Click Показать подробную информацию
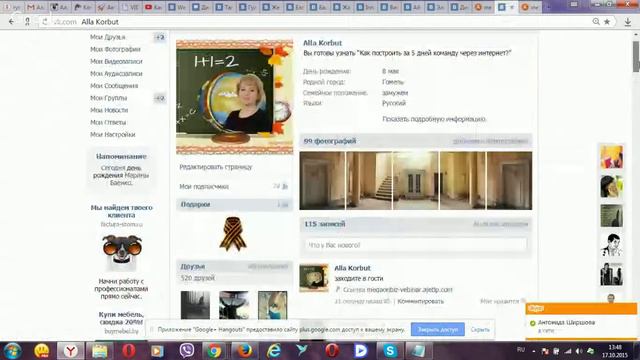 point(434,119)
